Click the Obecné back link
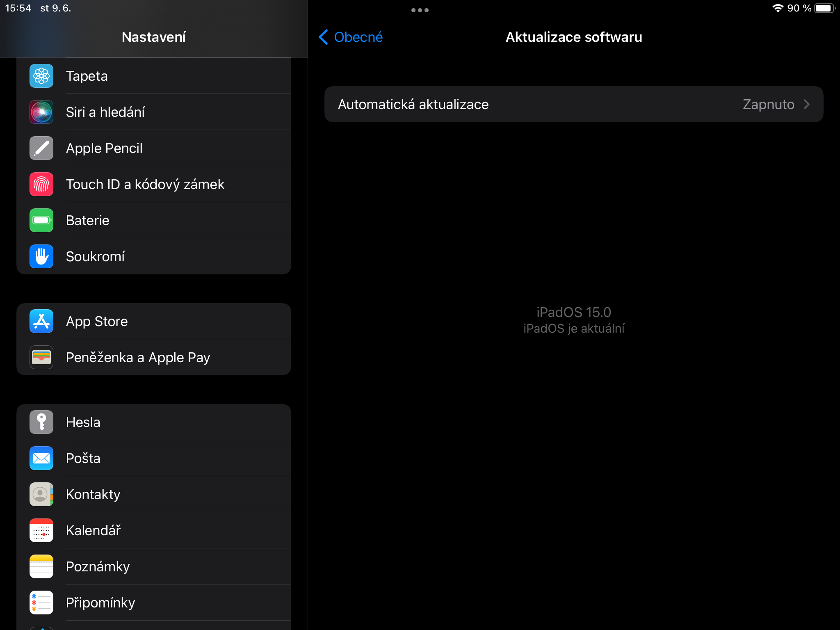Image resolution: width=840 pixels, height=630 pixels. 358,37
